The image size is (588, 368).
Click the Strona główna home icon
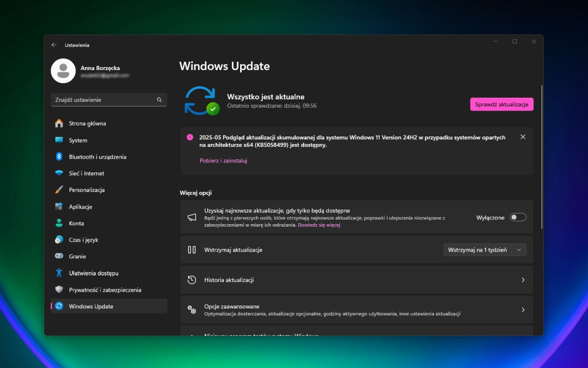tap(59, 123)
